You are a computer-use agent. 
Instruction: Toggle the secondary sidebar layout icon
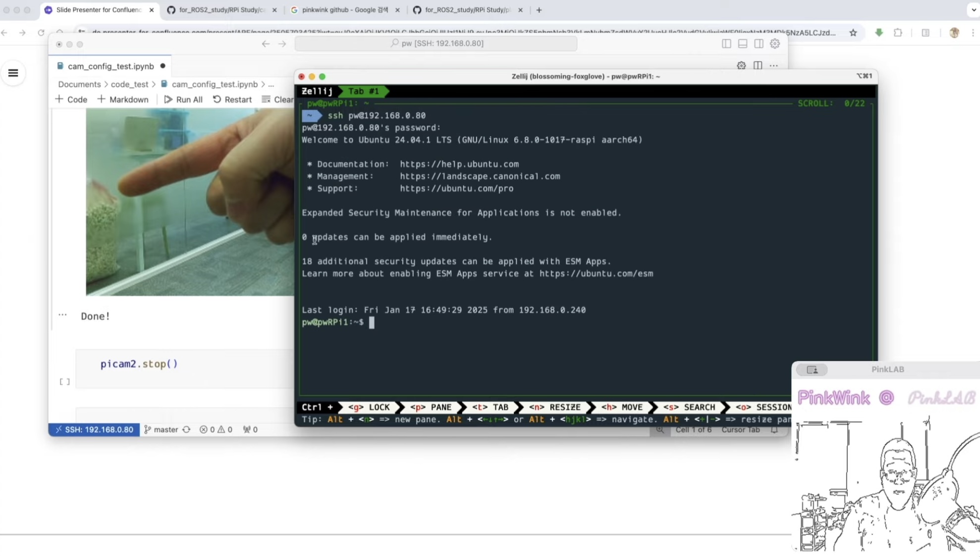click(759, 44)
